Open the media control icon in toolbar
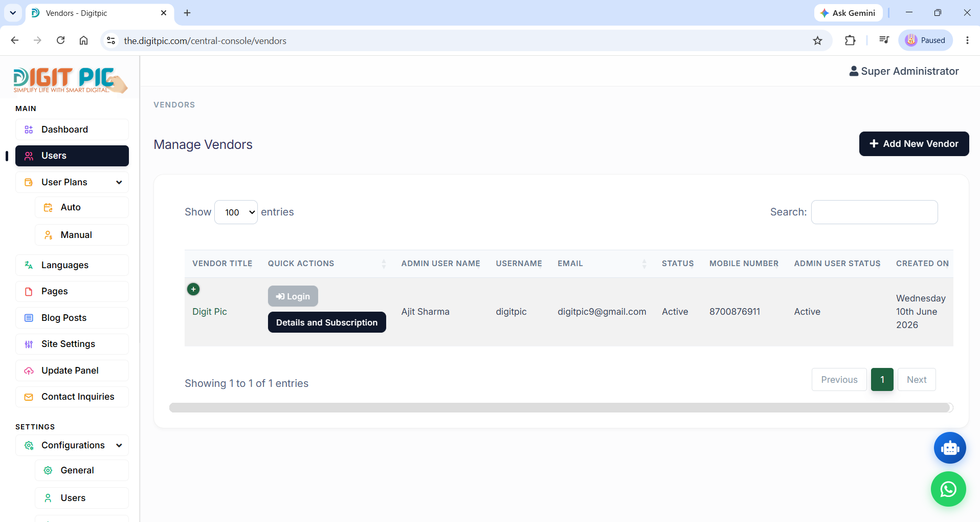The height and width of the screenshot is (522, 980). (x=884, y=40)
